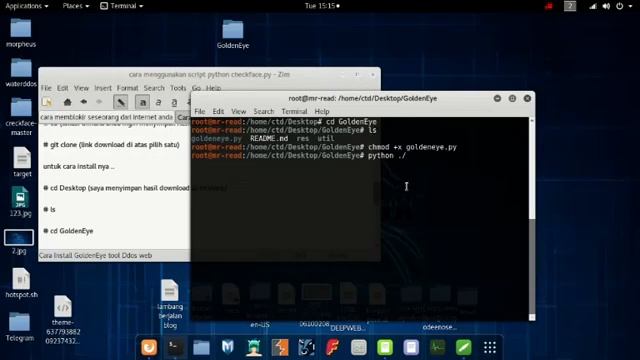
Task: Open the terminal window's Search menu
Action: pos(264,111)
